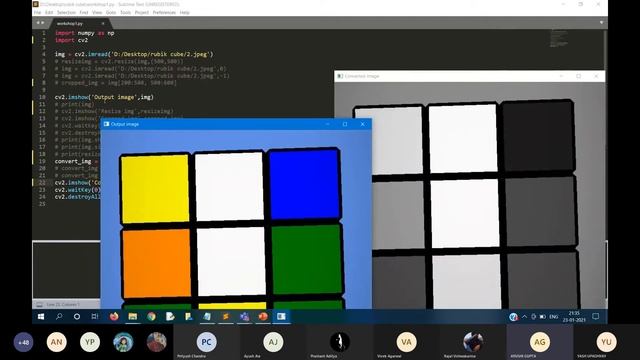Open Chrome from the taskbar
The height and width of the screenshot is (360, 640).
(151, 316)
